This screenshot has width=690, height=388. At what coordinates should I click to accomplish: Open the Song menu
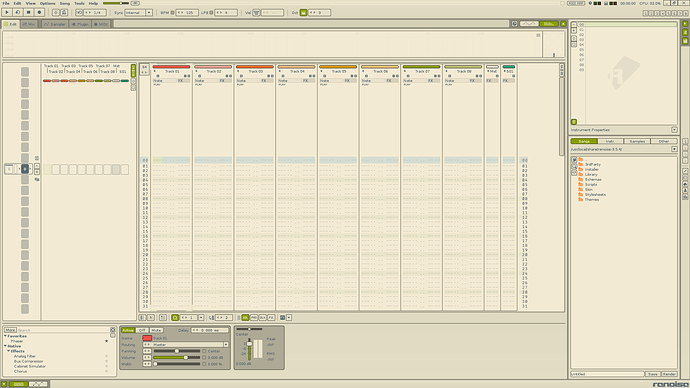tap(65, 3)
